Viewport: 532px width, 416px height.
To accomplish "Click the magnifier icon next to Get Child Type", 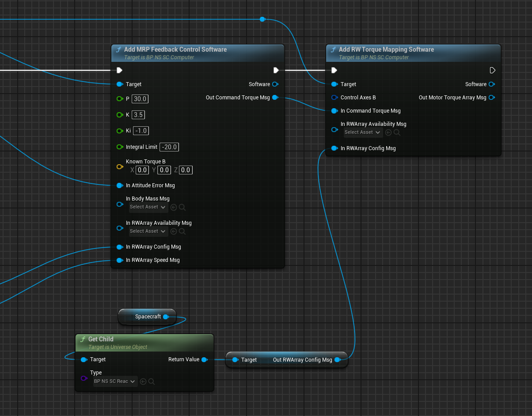I will tap(151, 382).
